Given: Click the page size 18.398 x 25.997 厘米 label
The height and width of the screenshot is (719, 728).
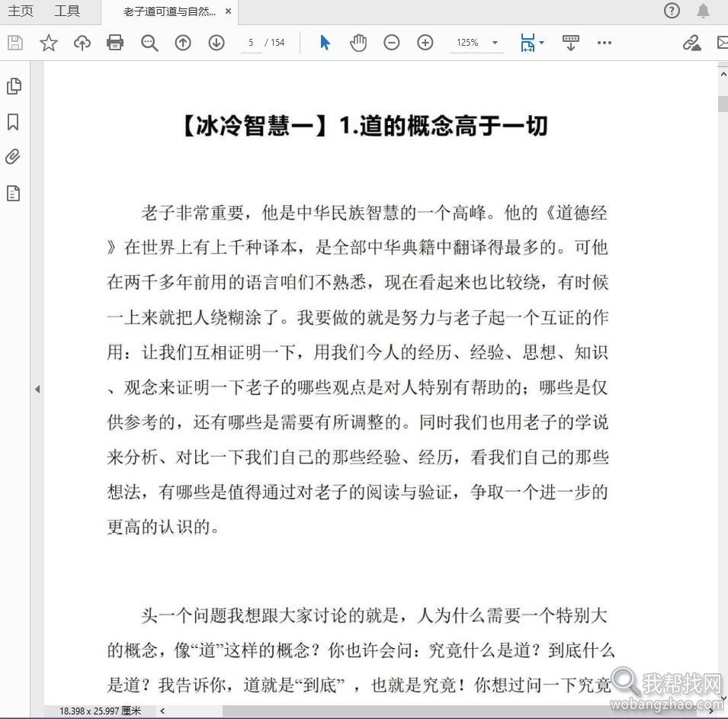Looking at the screenshot, I should (x=101, y=711).
